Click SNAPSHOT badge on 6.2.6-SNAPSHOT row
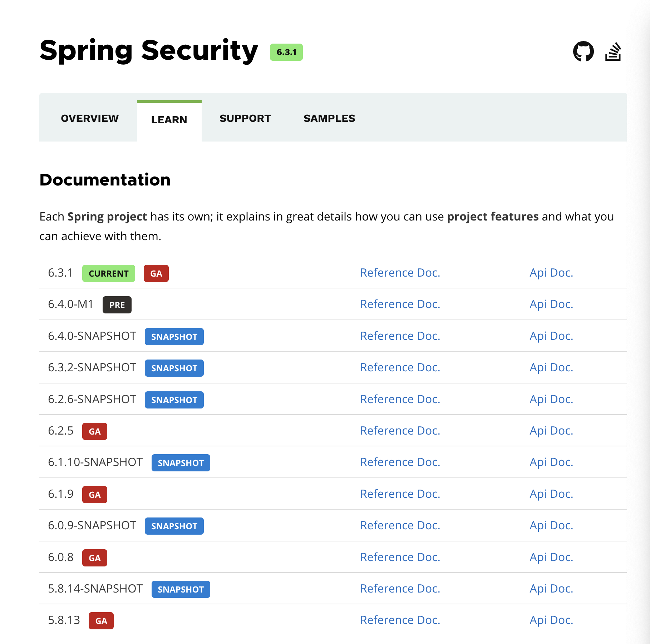 click(174, 400)
